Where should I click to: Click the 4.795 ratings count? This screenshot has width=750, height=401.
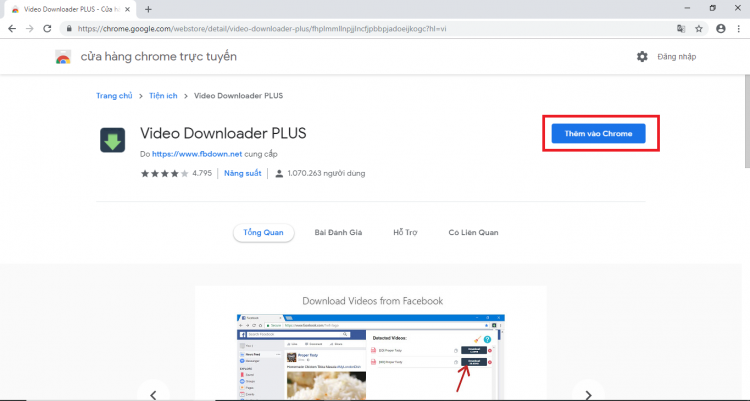(202, 173)
